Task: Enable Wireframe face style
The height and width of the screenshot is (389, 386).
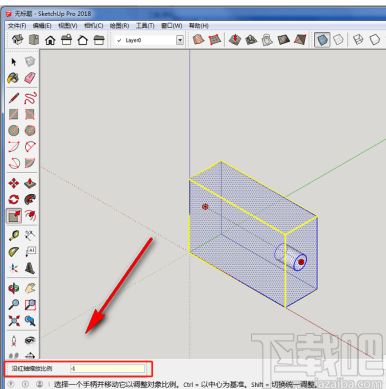Action: pos(358,40)
